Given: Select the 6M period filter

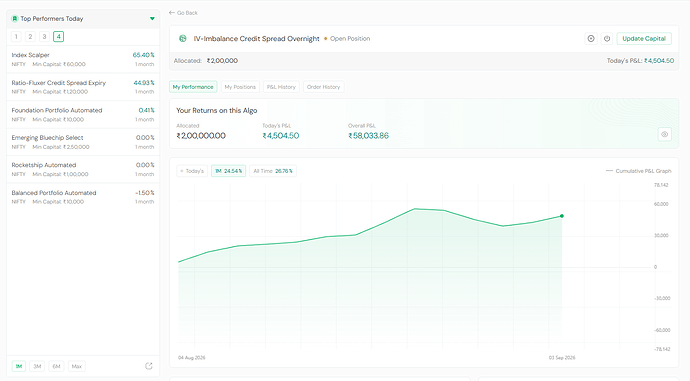Looking at the screenshot, I should [x=56, y=366].
